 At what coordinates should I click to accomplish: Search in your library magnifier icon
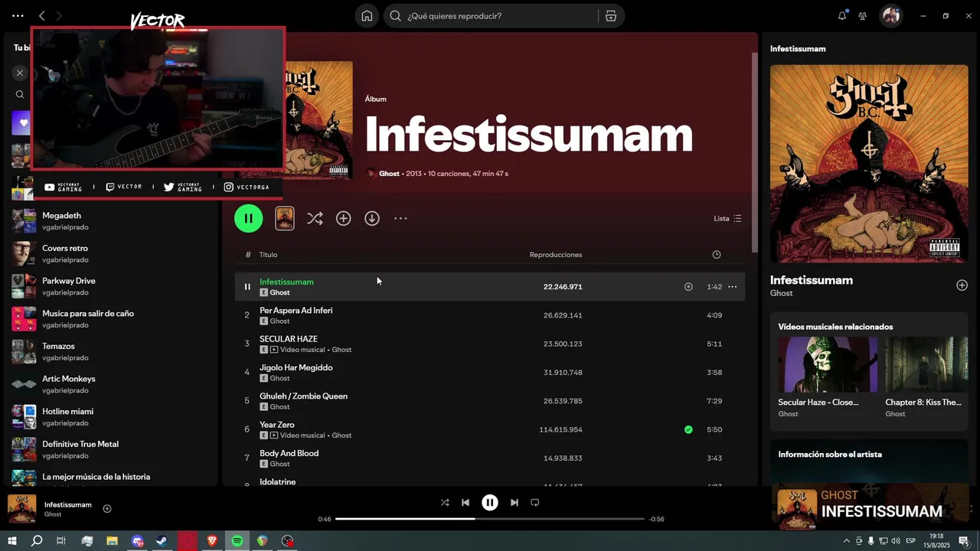[x=20, y=95]
